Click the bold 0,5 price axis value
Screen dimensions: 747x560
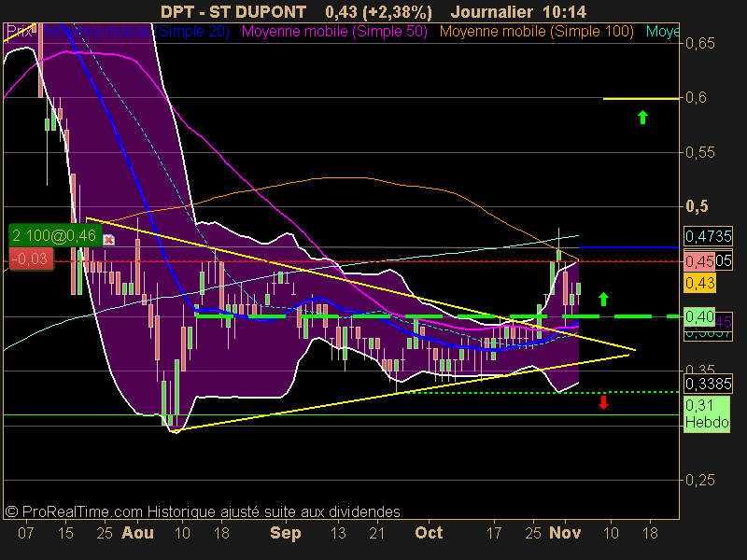coord(697,206)
